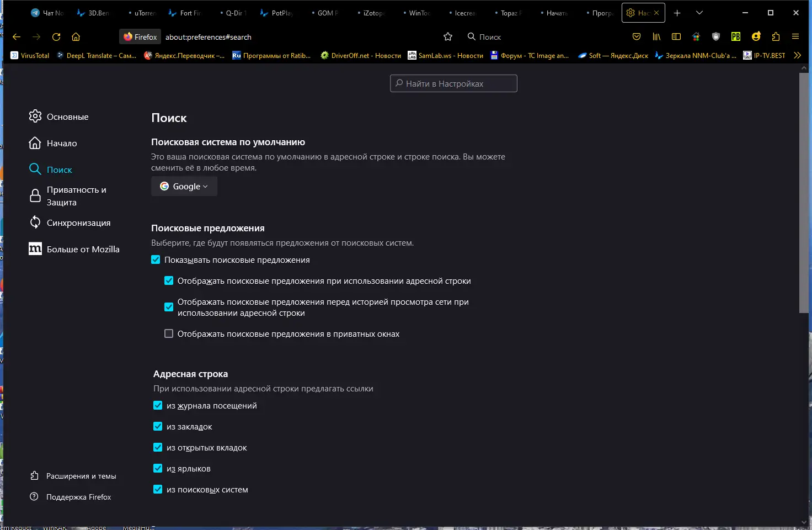Show more bookmarks with double chevron

(797, 55)
